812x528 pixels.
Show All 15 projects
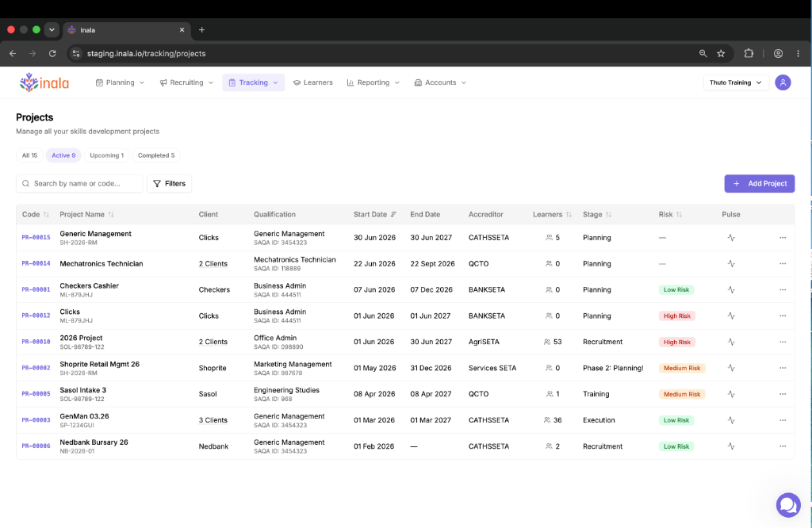pos(29,155)
